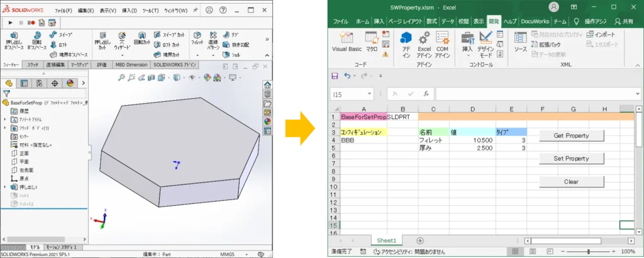Switch to スケッチ CommandManager tab
The image size is (644, 258).
[33, 65]
